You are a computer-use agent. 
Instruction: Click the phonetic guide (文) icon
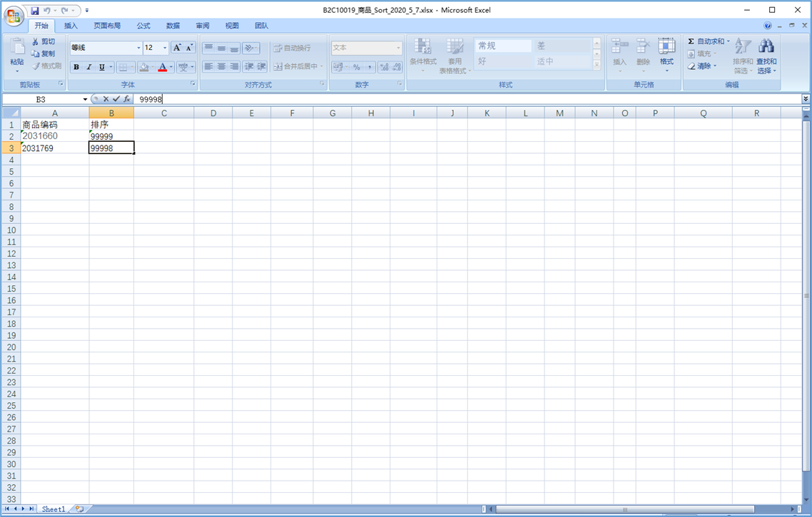click(x=183, y=67)
